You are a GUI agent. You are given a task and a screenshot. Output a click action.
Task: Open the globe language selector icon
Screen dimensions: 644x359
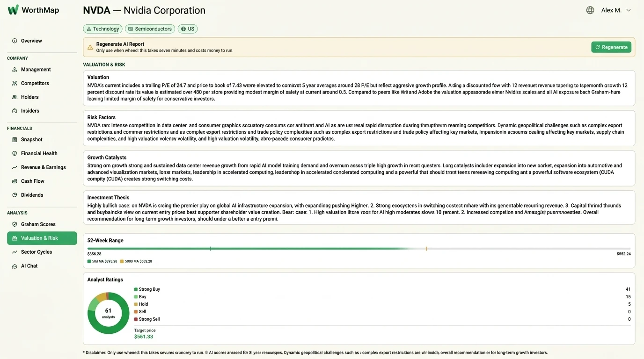tap(590, 10)
